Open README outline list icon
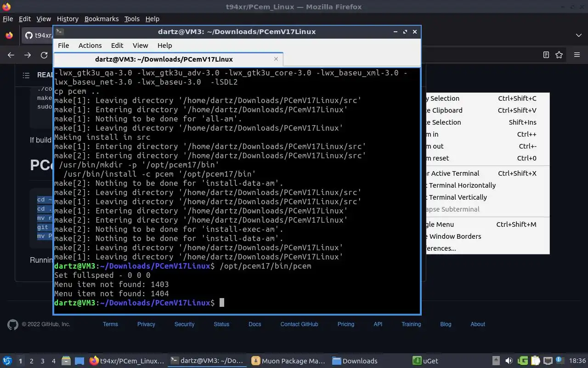 pyautogui.click(x=26, y=75)
